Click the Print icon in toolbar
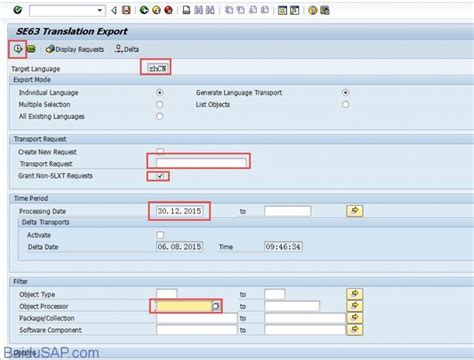The height and width of the screenshot is (360, 474). (186, 10)
